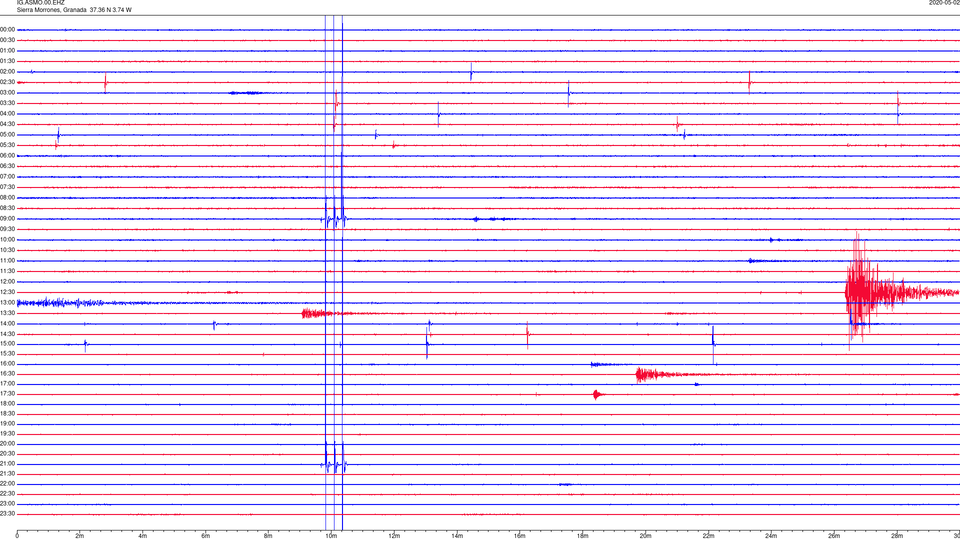
Task: Click the small red event on the 17:30 trace
Action: coord(598,394)
